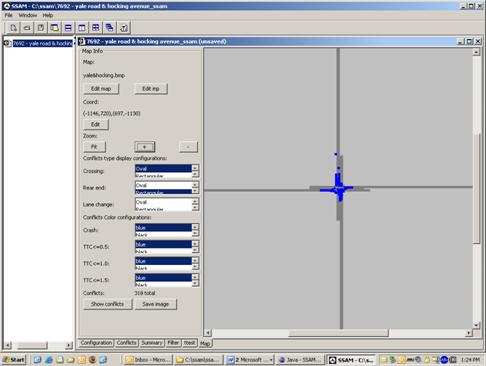Click the Crash color list scroll-down arrow
This screenshot has height=366, width=486.
[x=195, y=233]
